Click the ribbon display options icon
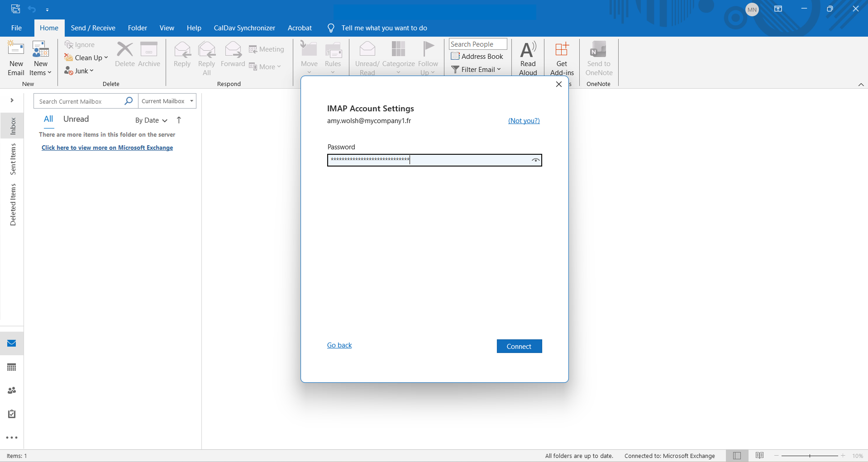Screen dimensions: 868x462 778,9
